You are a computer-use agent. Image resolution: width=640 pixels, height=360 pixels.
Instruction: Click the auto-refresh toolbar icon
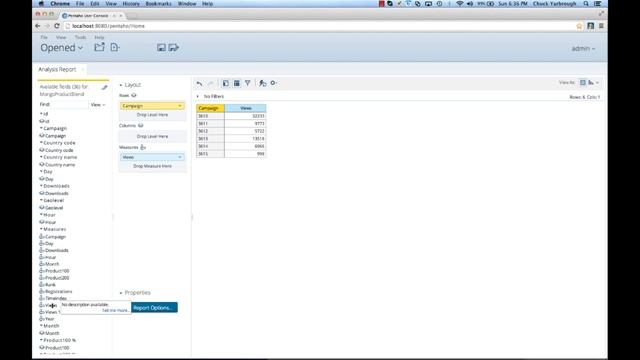pos(262,83)
